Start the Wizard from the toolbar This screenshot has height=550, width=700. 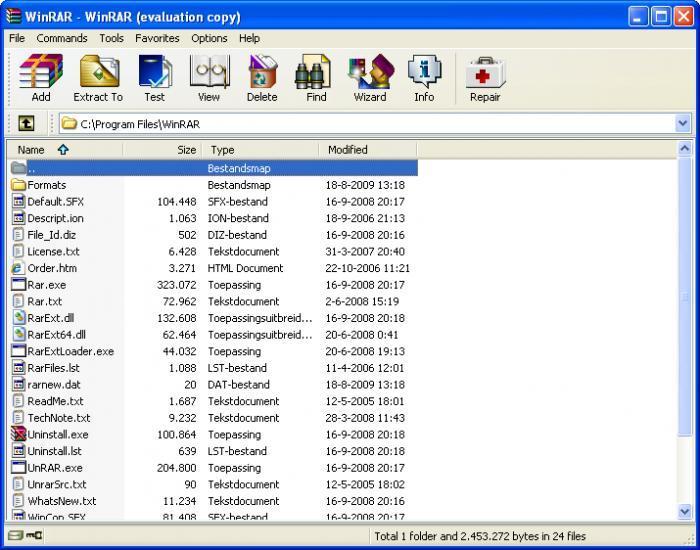coord(370,78)
